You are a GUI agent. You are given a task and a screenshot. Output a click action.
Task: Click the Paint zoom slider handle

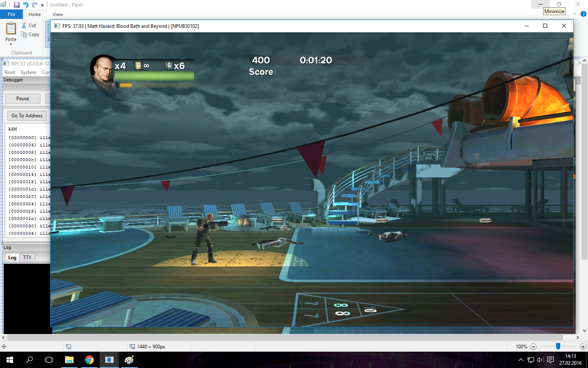pyautogui.click(x=558, y=346)
